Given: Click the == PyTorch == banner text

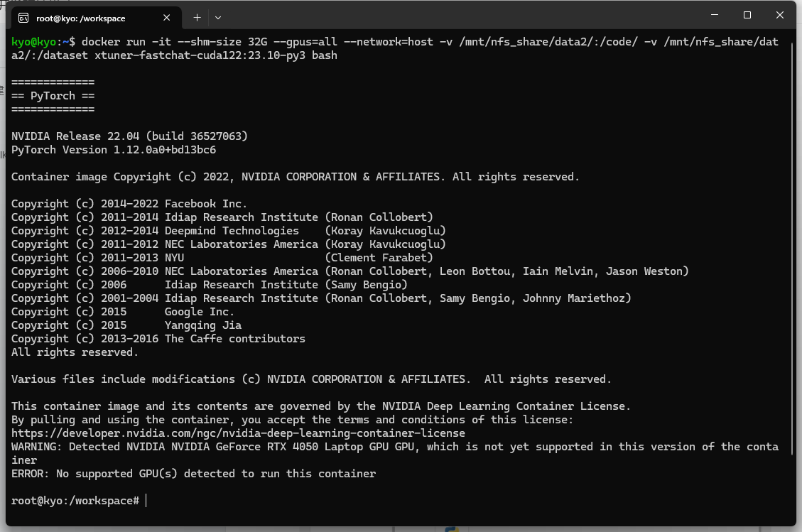Looking at the screenshot, I should click(53, 96).
